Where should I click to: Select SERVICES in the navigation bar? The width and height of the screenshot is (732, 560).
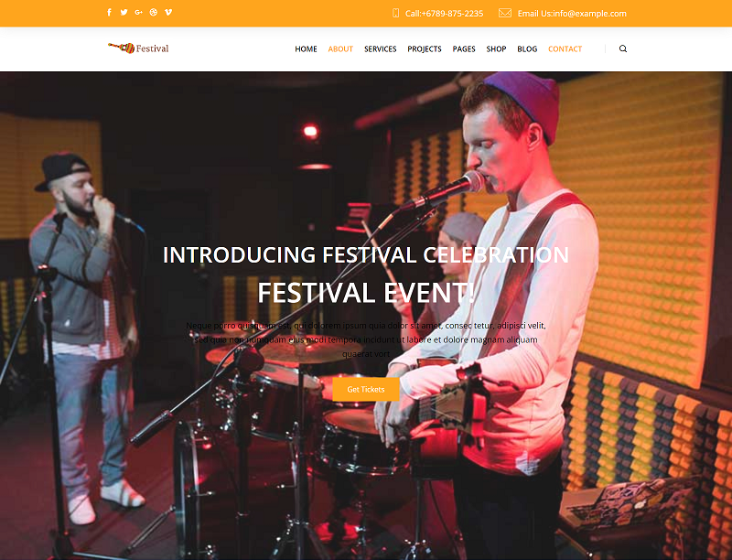[381, 49]
